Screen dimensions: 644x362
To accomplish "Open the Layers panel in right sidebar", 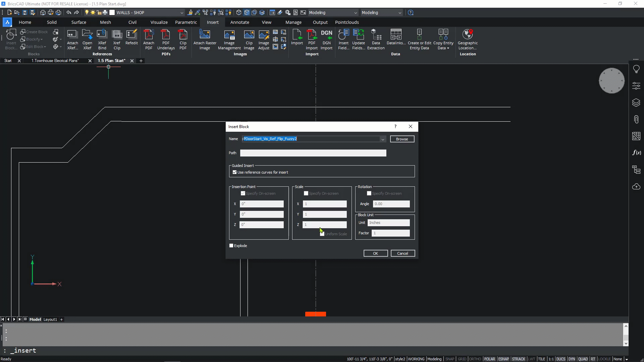I will point(636,103).
